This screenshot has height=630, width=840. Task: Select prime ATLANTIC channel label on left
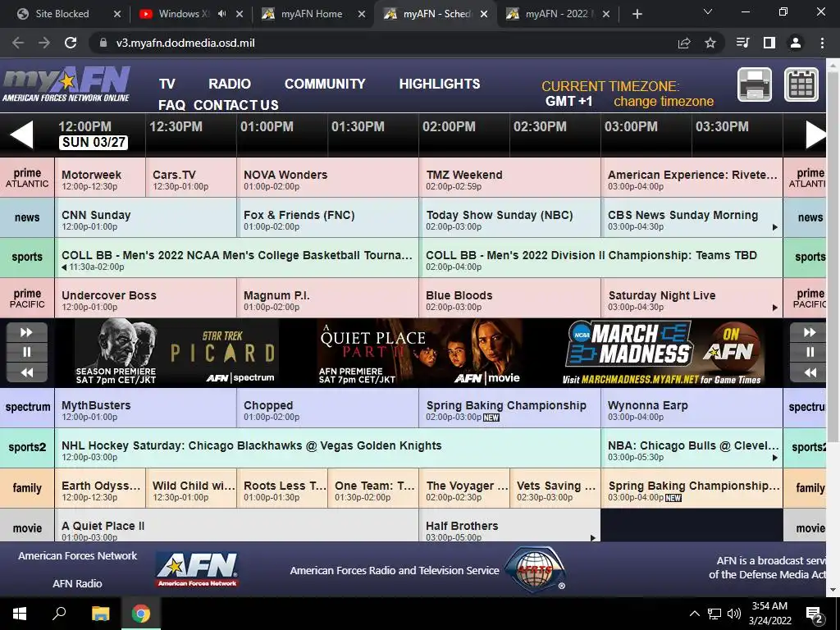tap(27, 177)
